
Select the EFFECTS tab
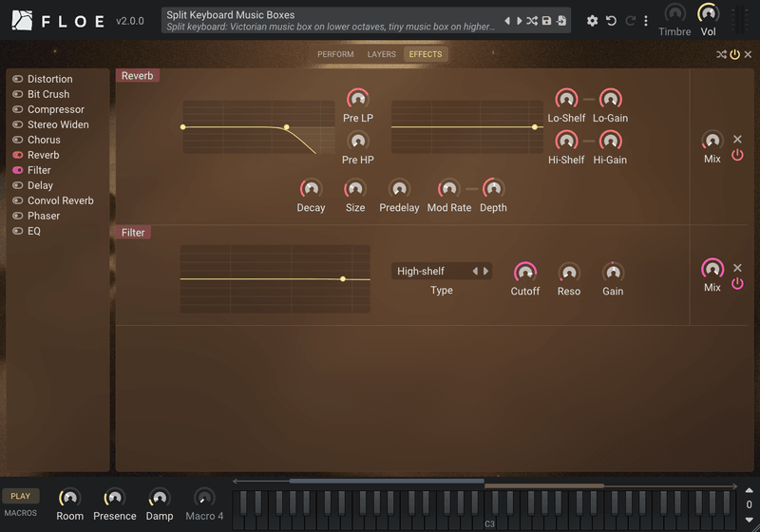pos(426,54)
